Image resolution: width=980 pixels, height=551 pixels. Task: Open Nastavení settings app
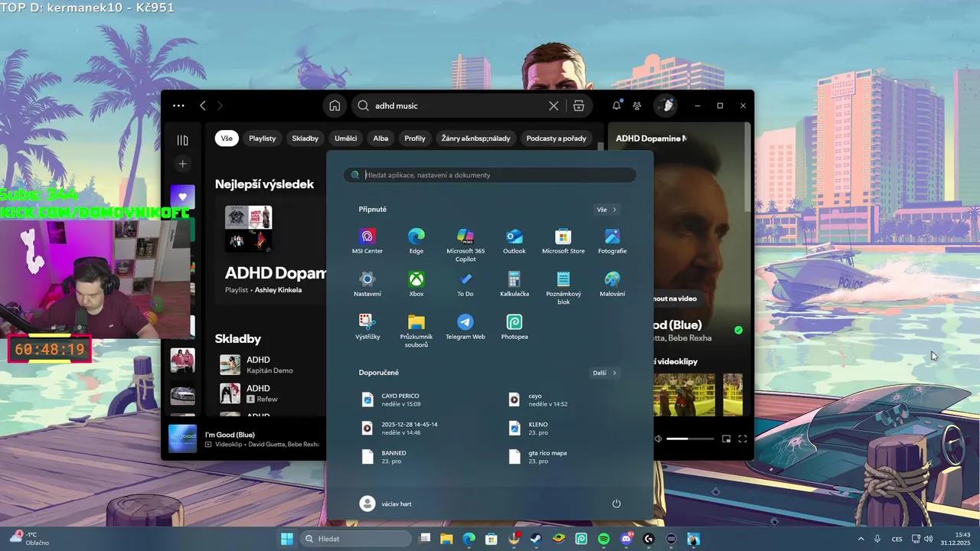(367, 284)
